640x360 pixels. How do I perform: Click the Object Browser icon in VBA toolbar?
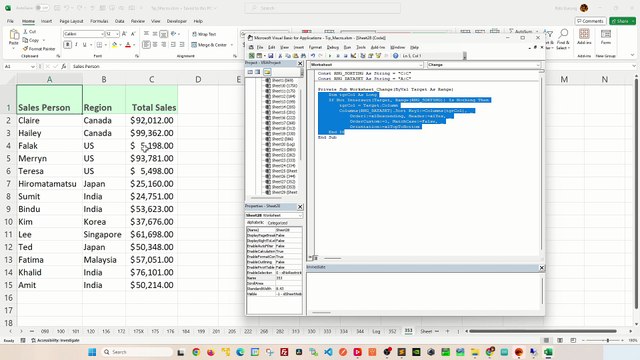point(378,56)
